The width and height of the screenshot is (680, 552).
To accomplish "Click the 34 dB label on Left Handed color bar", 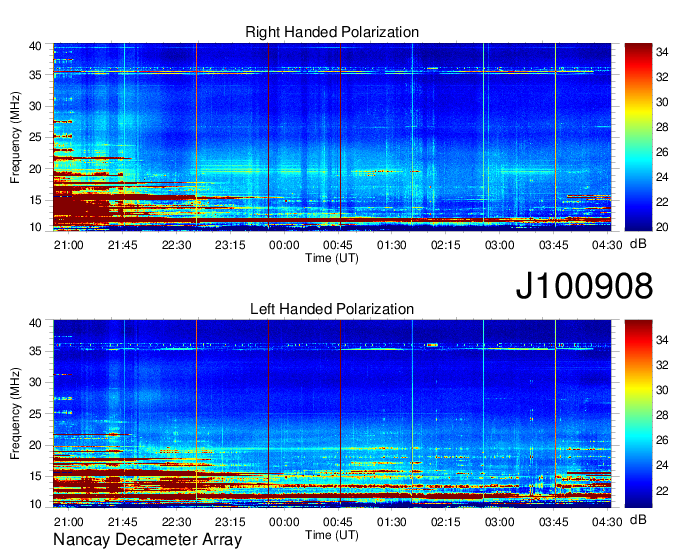I will 662,340.
